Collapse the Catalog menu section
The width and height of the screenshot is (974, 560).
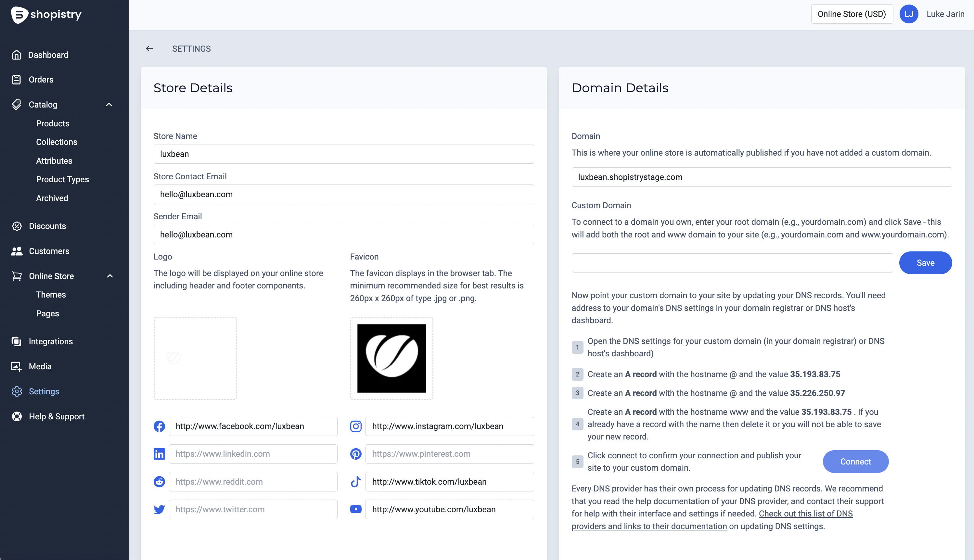coord(109,105)
